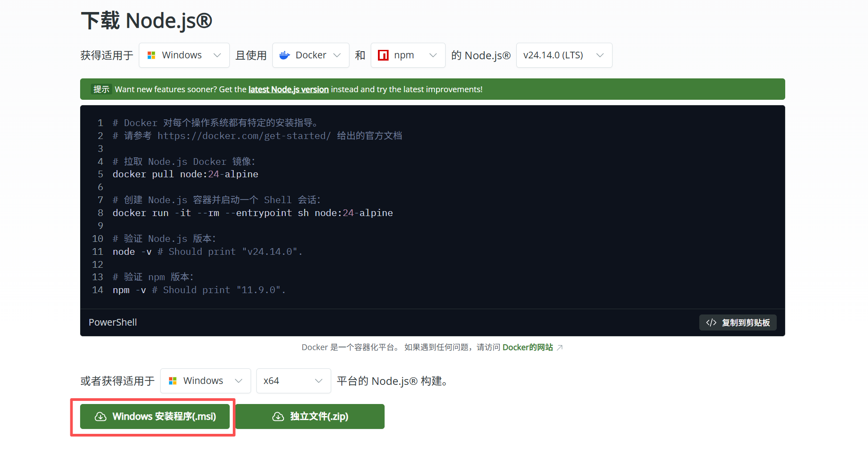Open the x64 architecture dropdown

point(293,381)
